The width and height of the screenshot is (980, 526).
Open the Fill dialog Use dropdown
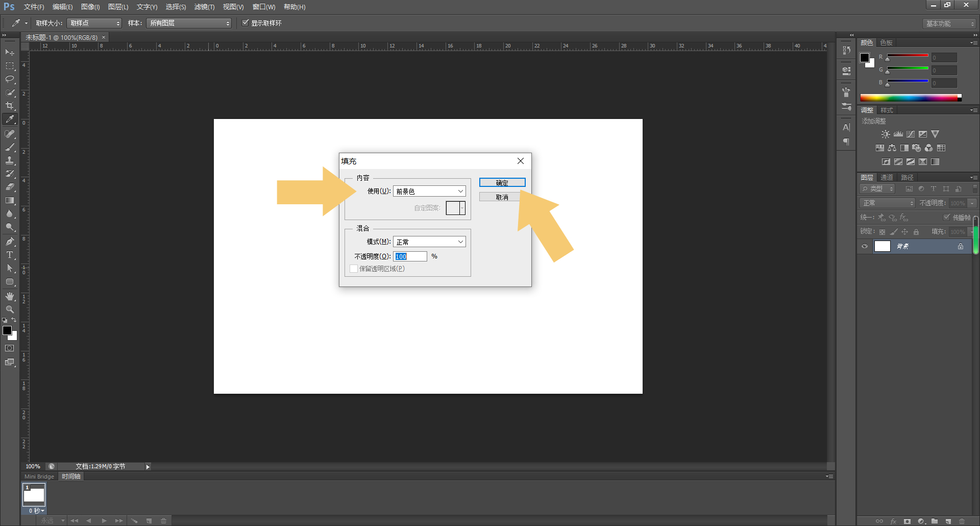click(x=429, y=191)
